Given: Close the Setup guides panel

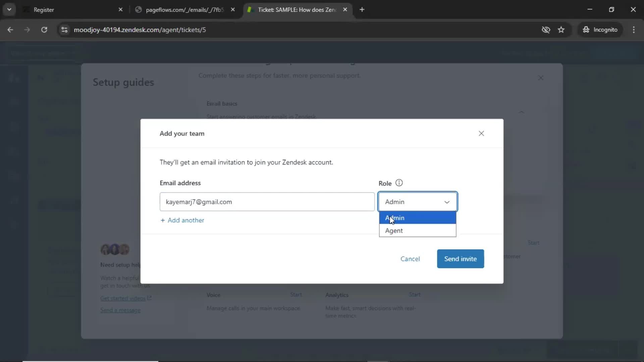Looking at the screenshot, I should coord(541,78).
